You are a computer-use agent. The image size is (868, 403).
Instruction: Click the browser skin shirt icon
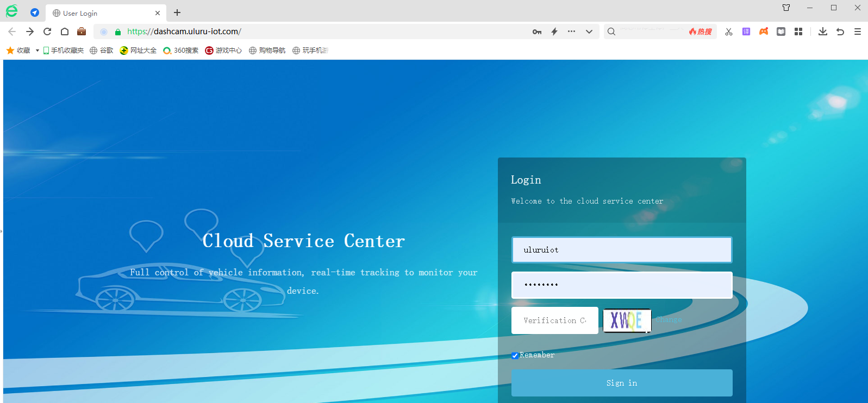tap(786, 8)
